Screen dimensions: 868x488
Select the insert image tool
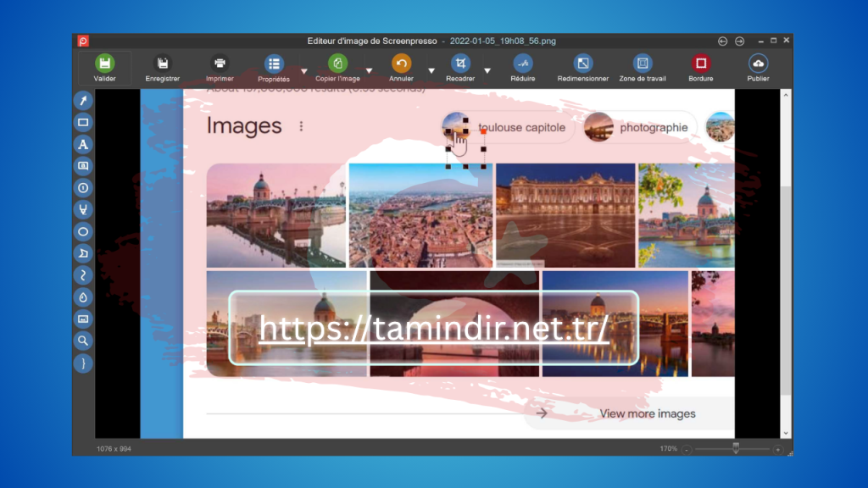(83, 319)
